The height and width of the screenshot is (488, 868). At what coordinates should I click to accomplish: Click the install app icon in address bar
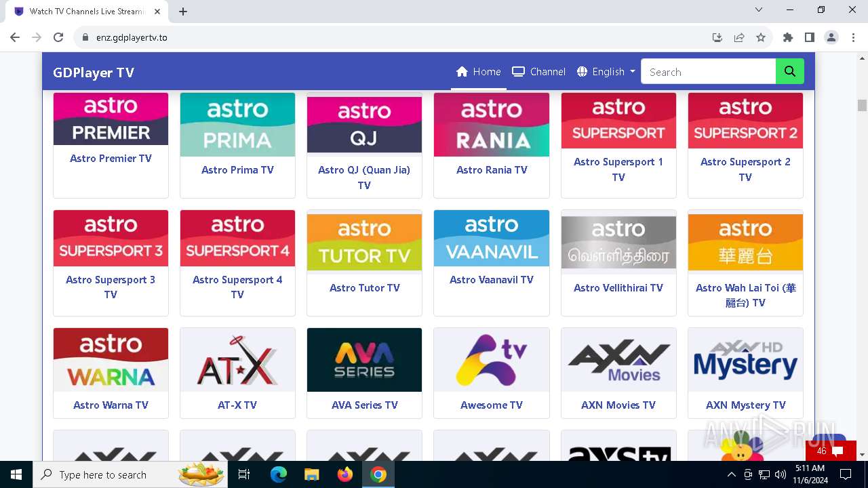tap(717, 37)
